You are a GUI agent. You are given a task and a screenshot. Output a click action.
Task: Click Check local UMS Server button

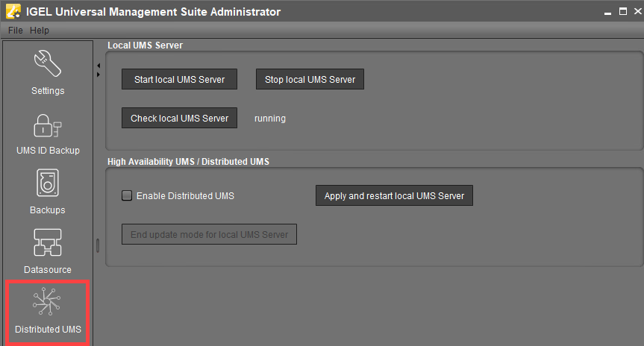point(179,118)
